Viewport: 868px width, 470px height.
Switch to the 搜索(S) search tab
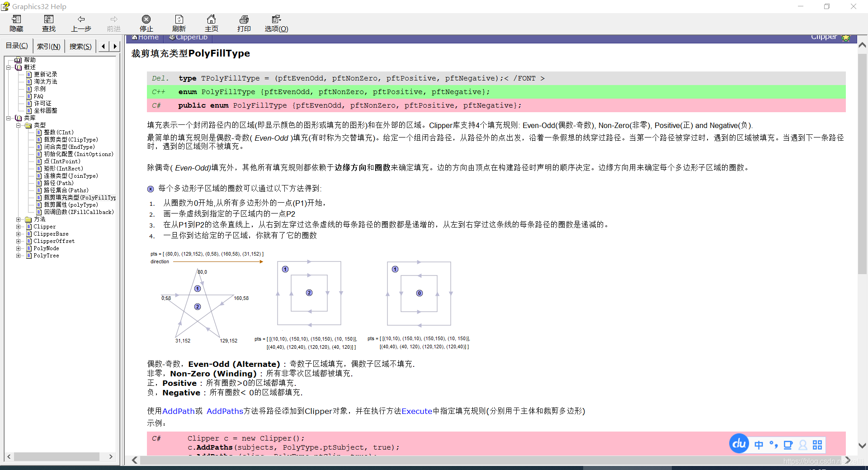(80, 46)
